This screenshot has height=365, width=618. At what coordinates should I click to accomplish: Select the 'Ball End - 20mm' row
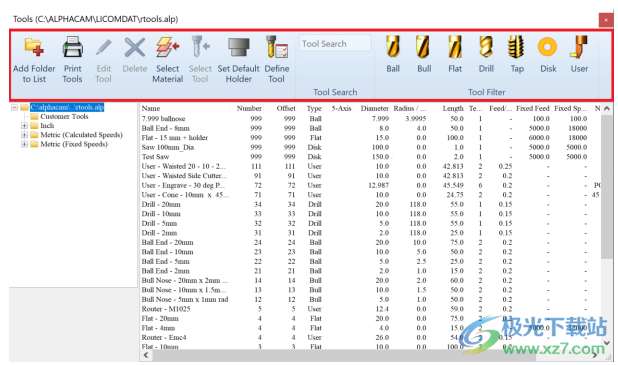[x=370, y=242]
